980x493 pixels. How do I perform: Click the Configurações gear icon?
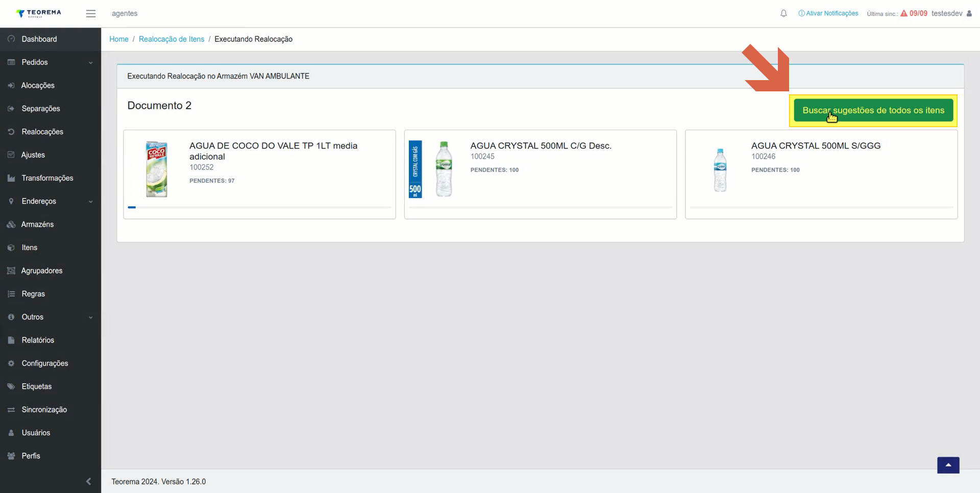(11, 363)
